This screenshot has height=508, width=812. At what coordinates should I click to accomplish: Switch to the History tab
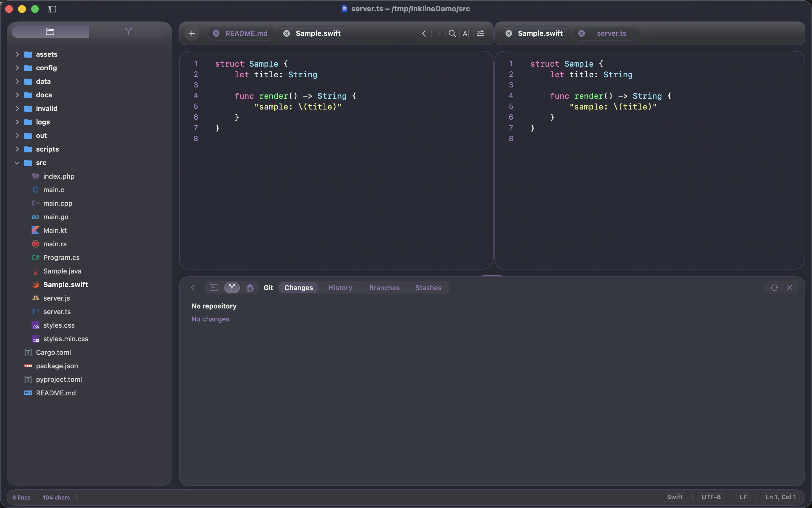click(x=340, y=288)
